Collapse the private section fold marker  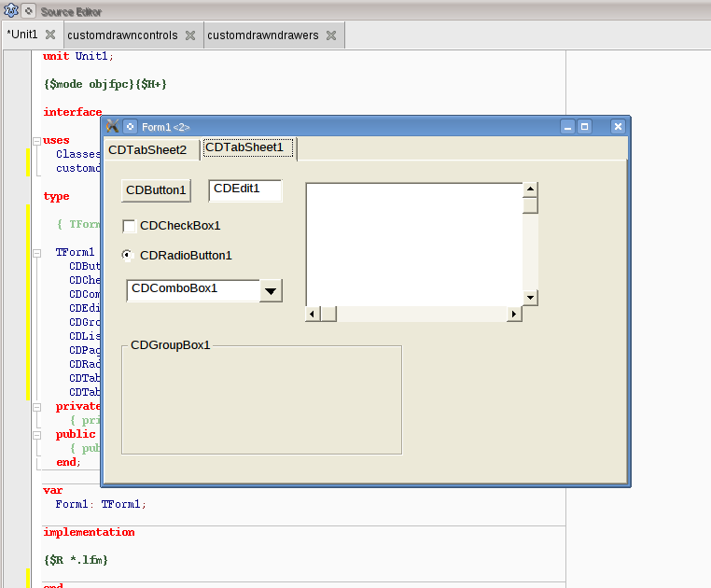[36, 407]
